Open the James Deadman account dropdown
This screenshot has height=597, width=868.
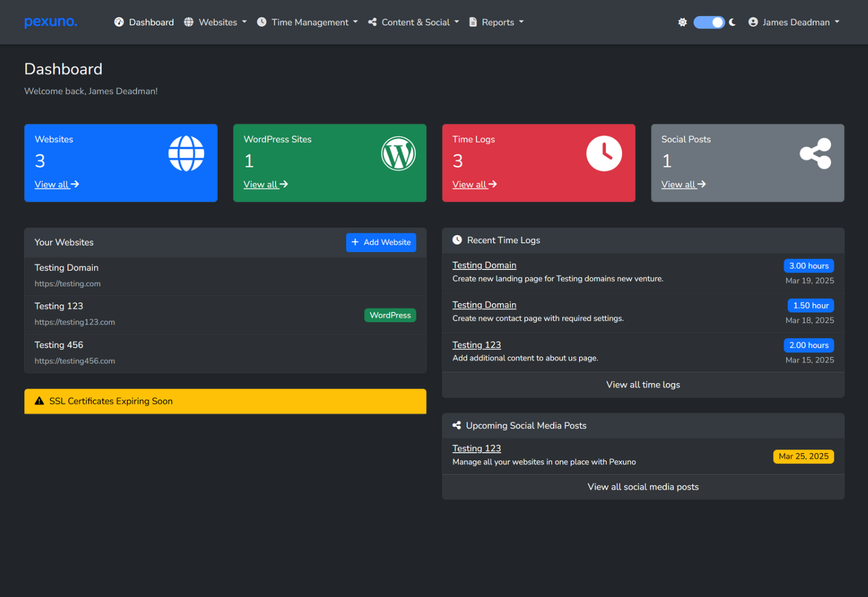click(x=794, y=22)
